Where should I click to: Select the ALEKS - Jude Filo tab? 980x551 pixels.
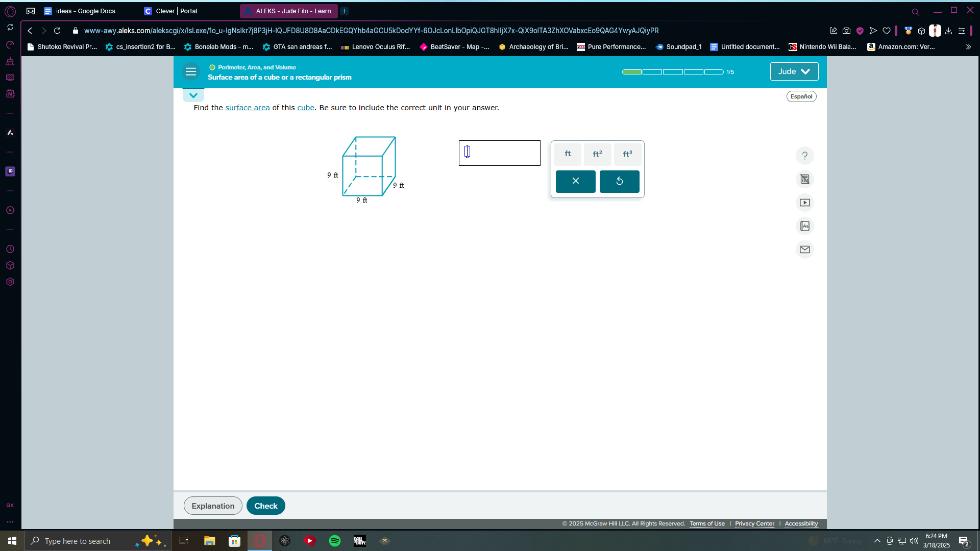coord(289,11)
